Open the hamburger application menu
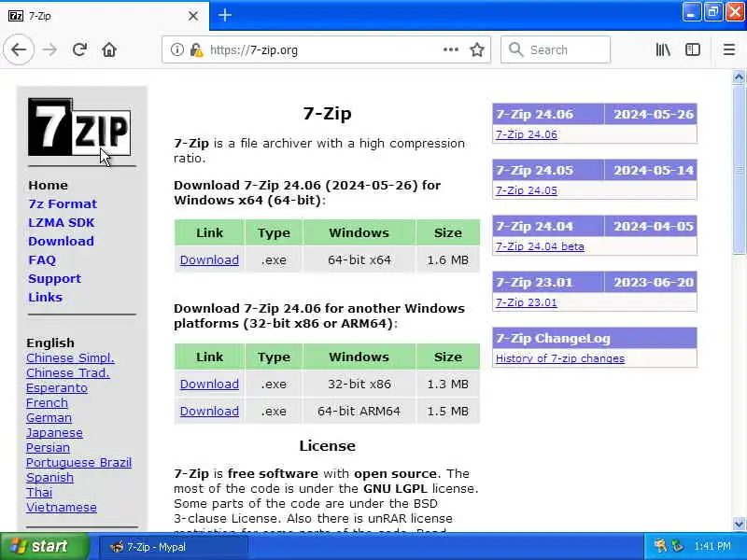 pyautogui.click(x=729, y=49)
